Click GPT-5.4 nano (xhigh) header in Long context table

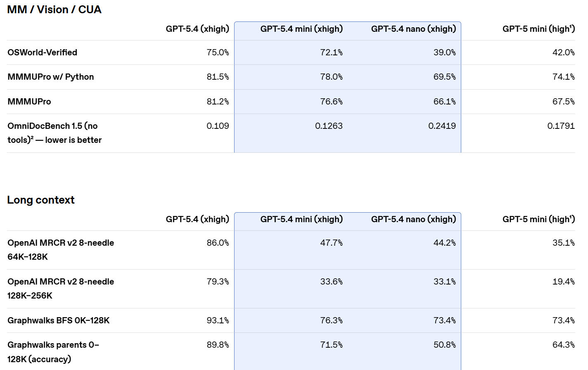(x=413, y=219)
